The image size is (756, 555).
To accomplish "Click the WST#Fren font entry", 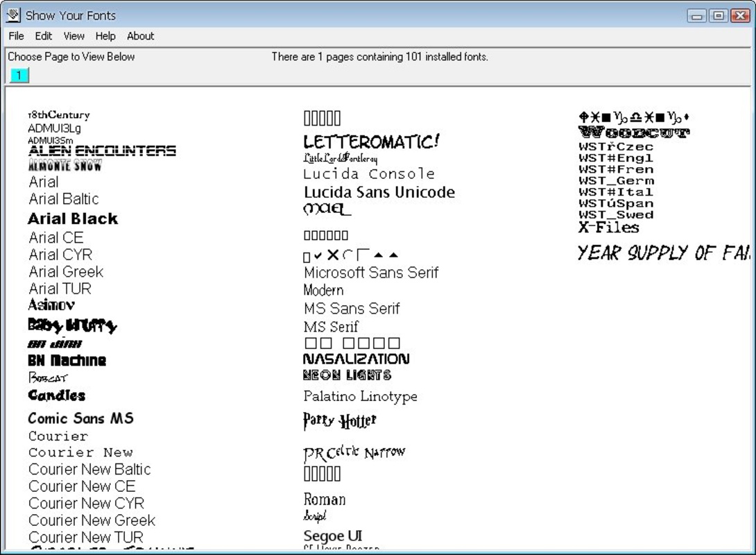I will 616,169.
